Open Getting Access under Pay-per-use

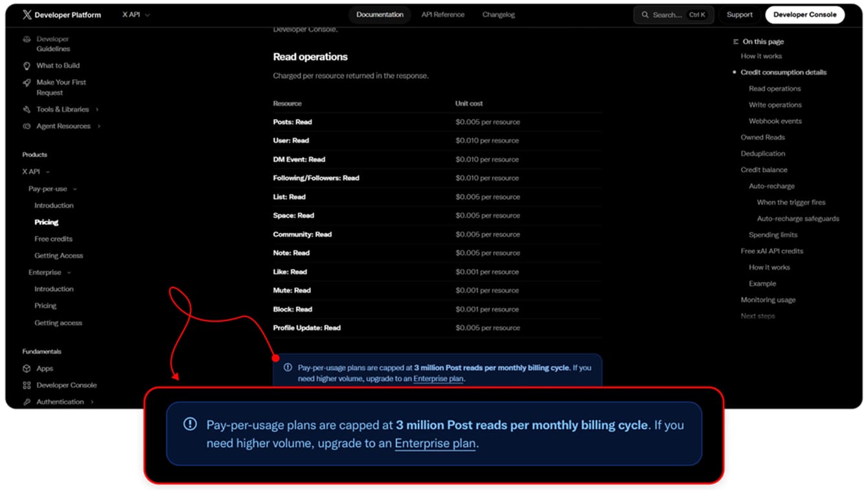59,256
